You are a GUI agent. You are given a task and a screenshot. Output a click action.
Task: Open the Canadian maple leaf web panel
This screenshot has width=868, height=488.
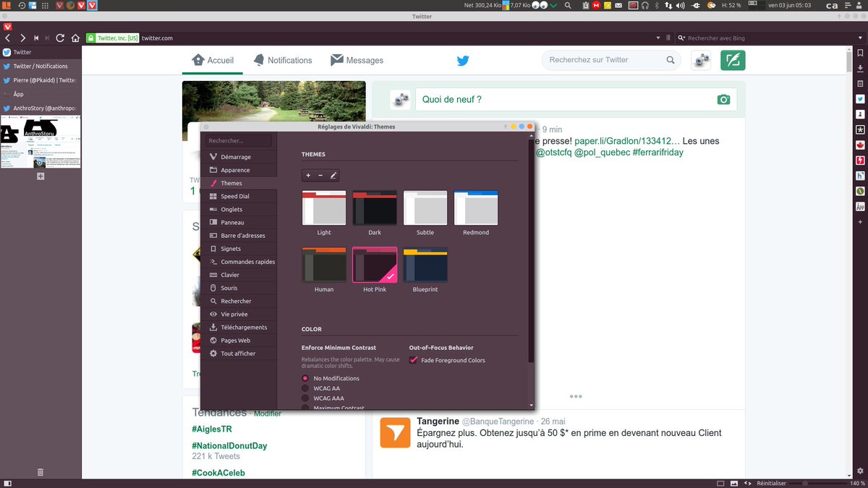point(860,145)
